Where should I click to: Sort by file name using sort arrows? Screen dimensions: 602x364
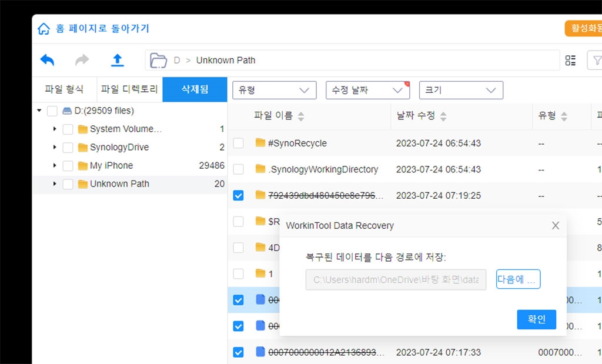301,116
